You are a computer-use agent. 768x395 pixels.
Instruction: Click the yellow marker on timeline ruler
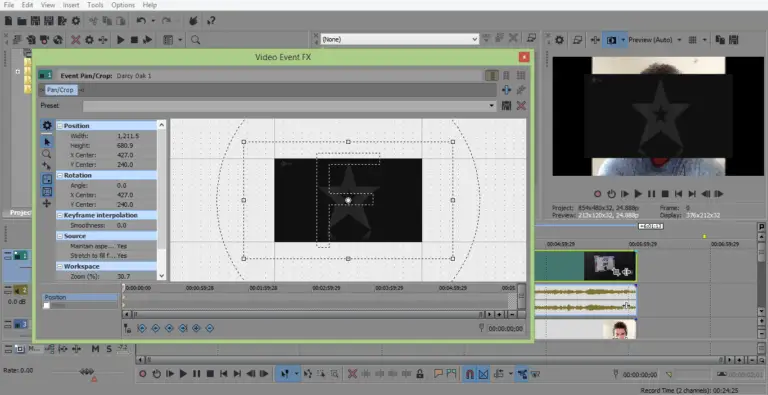(704, 236)
